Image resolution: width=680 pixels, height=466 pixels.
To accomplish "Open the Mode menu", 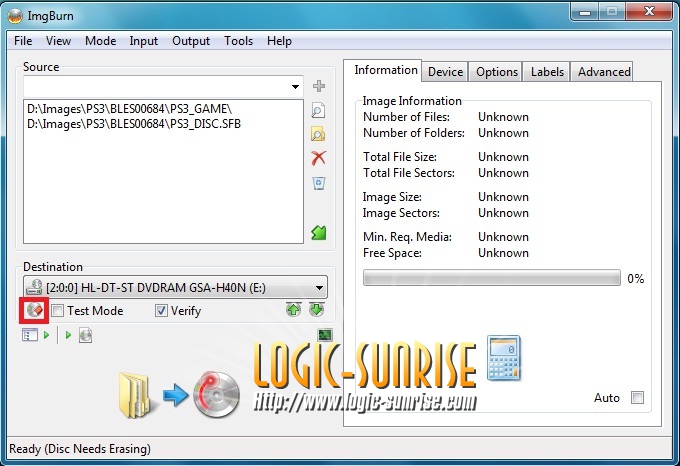I will point(100,41).
